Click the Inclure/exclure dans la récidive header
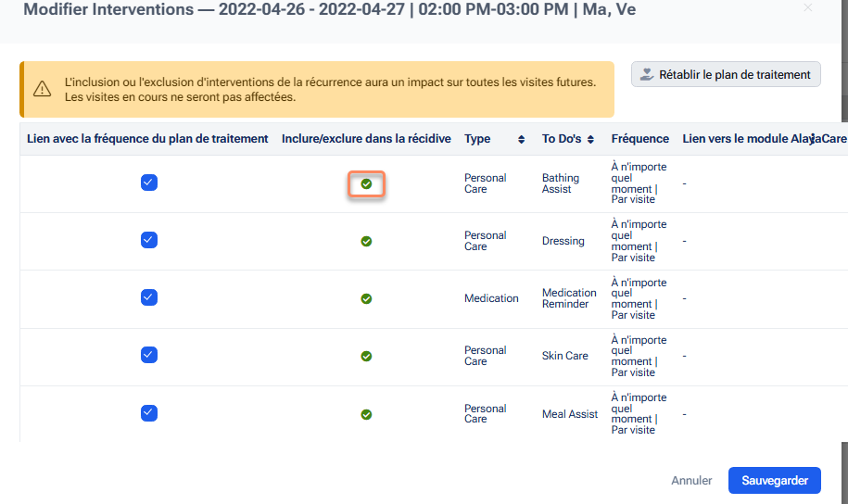Screen dimensions: 848x504 pos(366,139)
